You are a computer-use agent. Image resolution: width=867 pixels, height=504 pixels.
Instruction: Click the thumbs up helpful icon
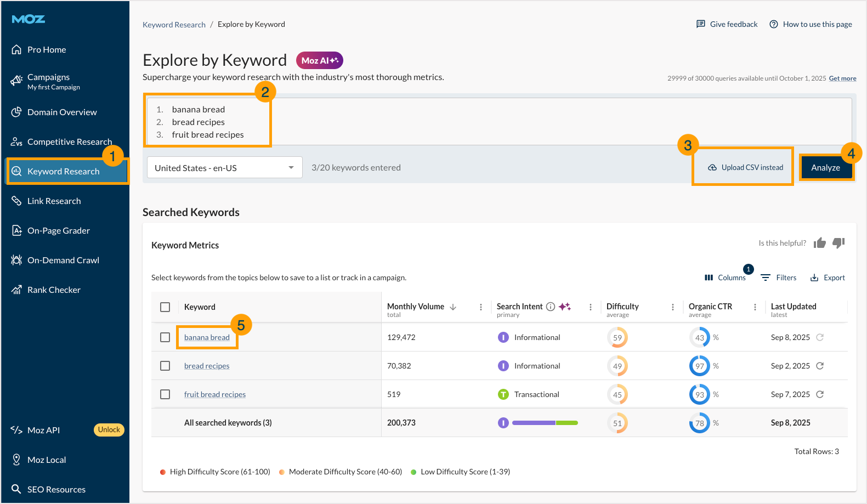coord(820,243)
